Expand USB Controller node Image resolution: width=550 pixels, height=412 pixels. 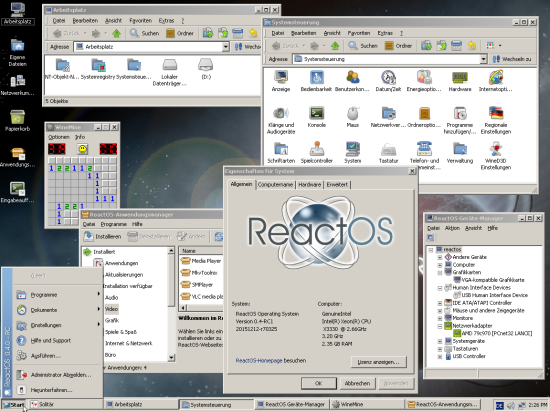[440, 357]
